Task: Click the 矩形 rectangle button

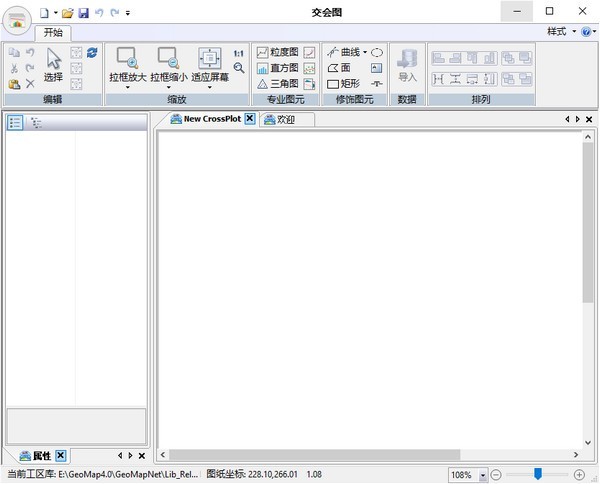Action: 344,84
